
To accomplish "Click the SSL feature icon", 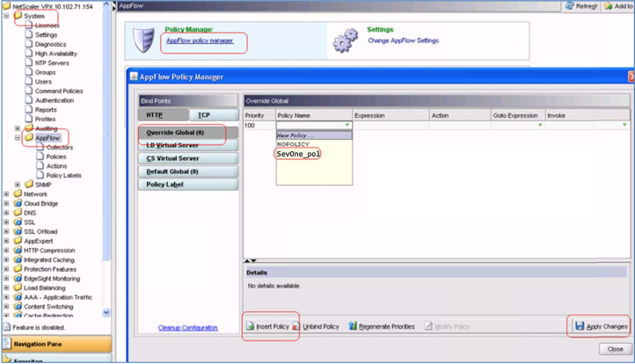I will click(18, 222).
